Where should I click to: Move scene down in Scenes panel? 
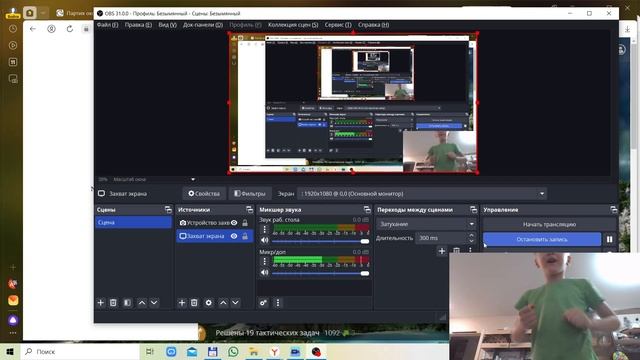coord(154,302)
